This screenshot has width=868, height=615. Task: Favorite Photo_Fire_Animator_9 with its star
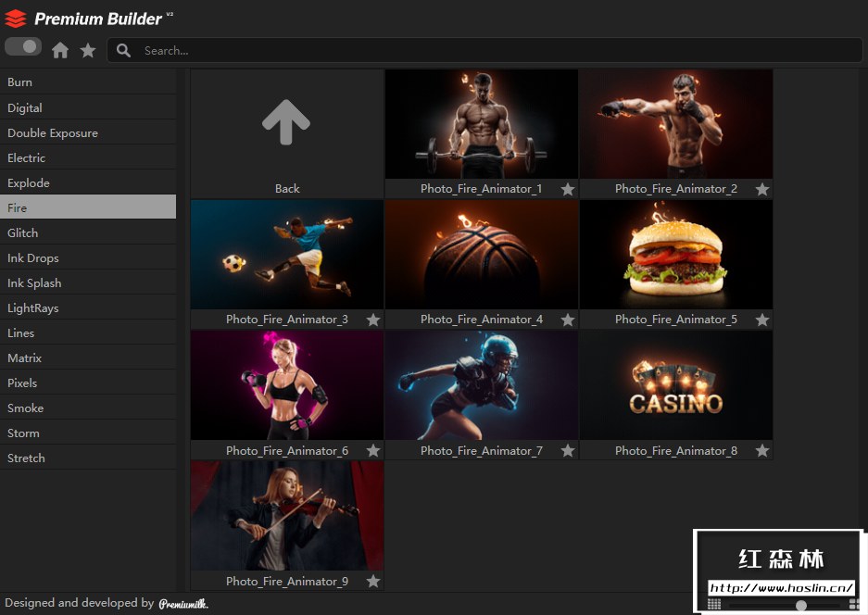373,582
